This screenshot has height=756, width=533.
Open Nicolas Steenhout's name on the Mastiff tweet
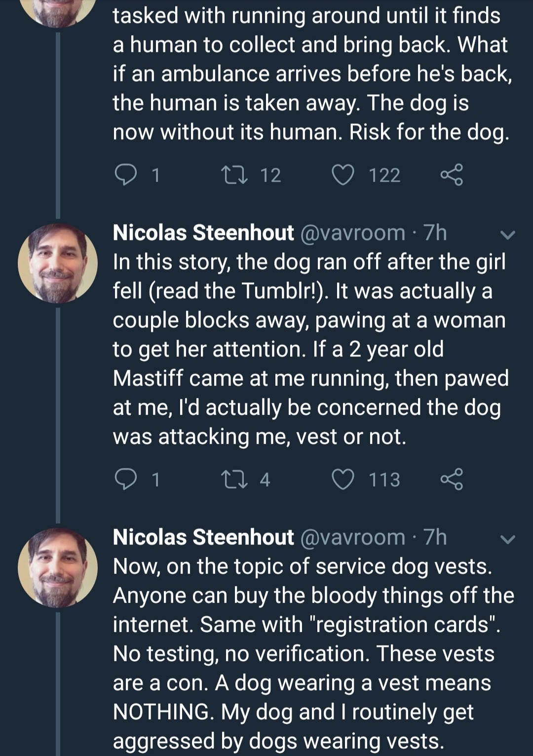(x=203, y=232)
